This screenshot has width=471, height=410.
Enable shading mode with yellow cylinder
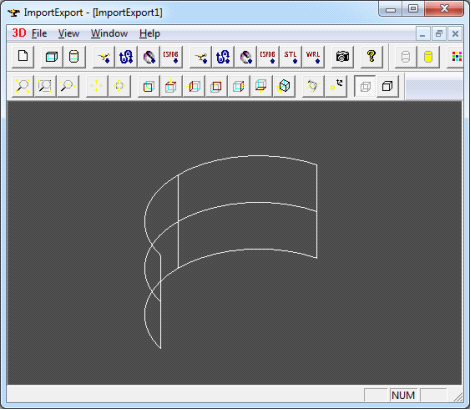click(428, 56)
